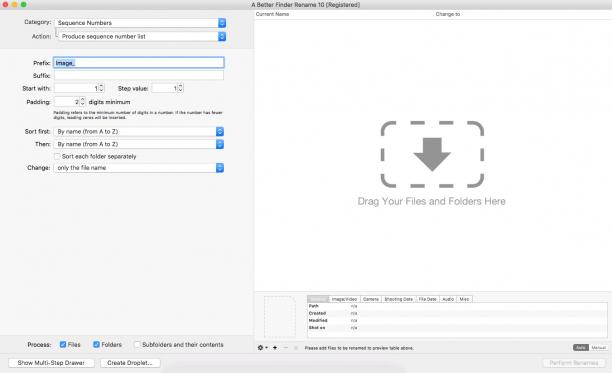Click the 'Please add files' status message

pos(359,348)
